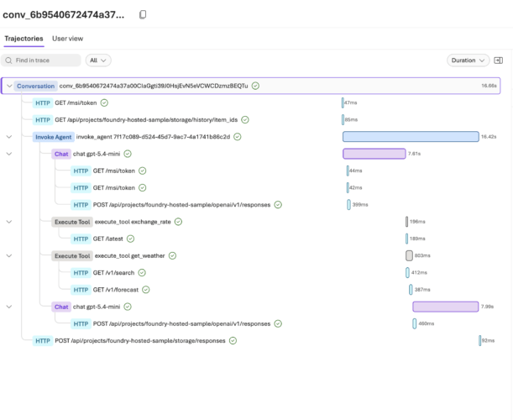Focus the Find in trace search field
The height and width of the screenshot is (420, 513).
coord(41,60)
